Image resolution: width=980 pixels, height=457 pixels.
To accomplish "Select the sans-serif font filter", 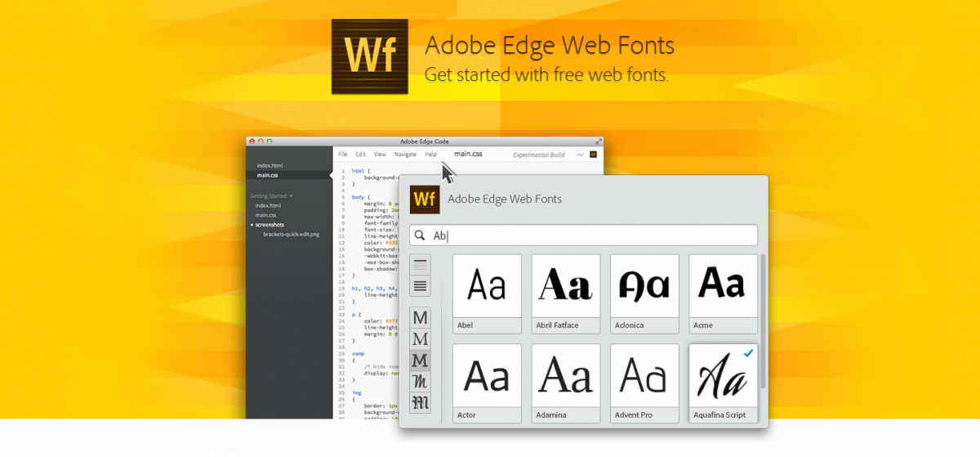I will pos(421,317).
